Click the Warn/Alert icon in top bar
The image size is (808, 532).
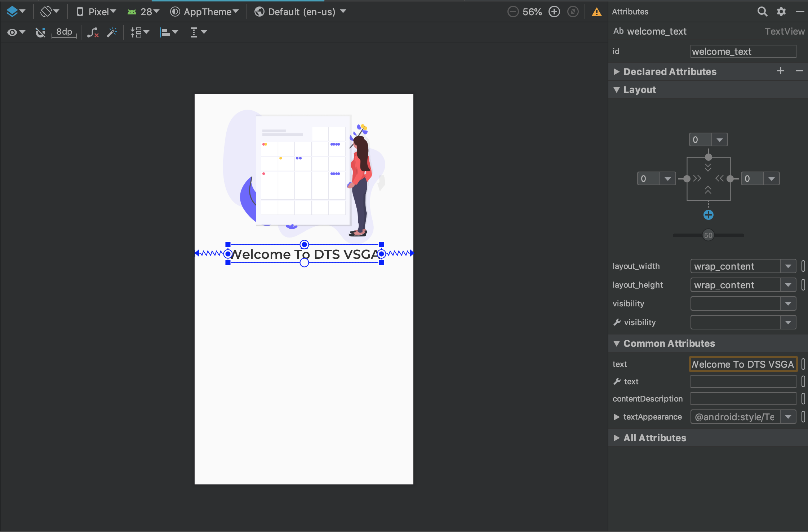[x=596, y=11]
